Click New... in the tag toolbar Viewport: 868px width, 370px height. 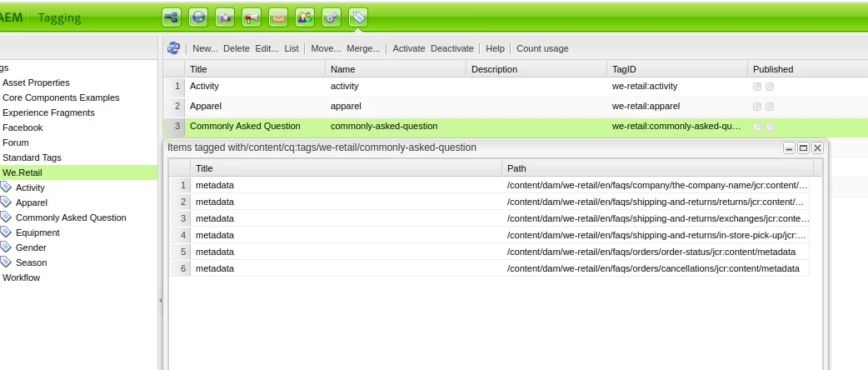[x=205, y=48]
